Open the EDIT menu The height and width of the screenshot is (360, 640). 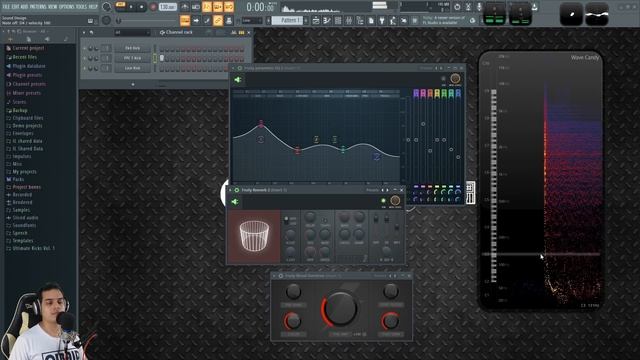pyautogui.click(x=16, y=7)
